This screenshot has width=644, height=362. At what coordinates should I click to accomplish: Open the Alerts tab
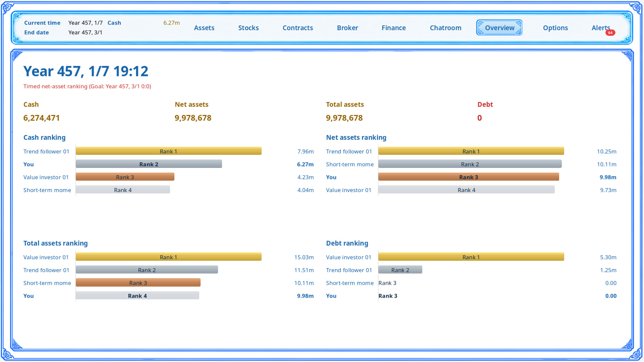pos(600,28)
